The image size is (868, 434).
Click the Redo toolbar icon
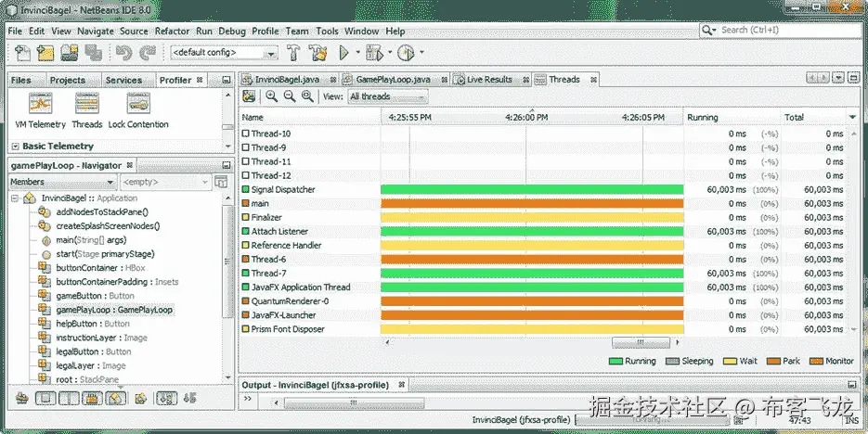(x=148, y=53)
